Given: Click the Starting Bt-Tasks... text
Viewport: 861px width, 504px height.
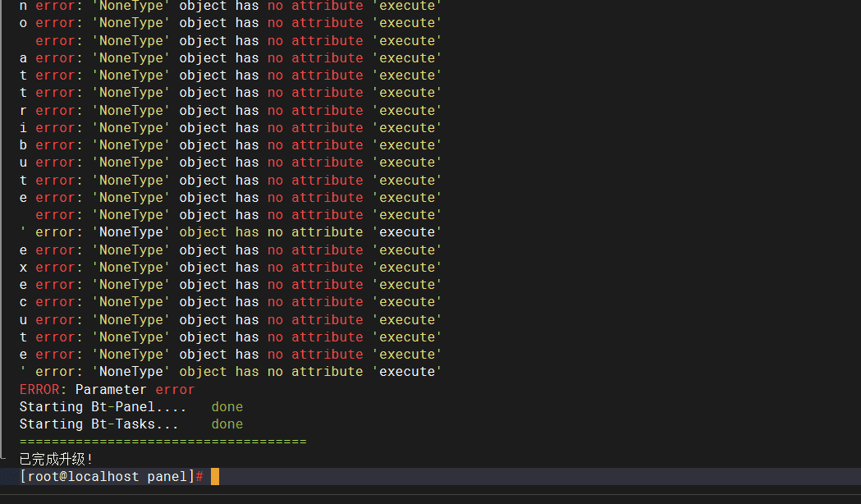Looking at the screenshot, I should pyautogui.click(x=98, y=424).
